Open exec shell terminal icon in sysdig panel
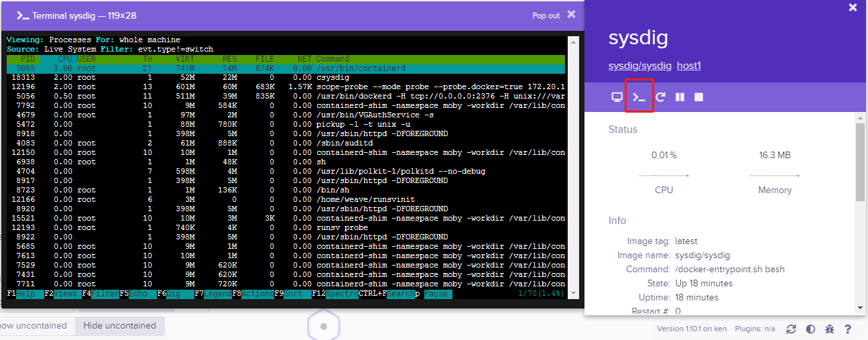Image resolution: width=868 pixels, height=340 pixels. pyautogui.click(x=639, y=97)
